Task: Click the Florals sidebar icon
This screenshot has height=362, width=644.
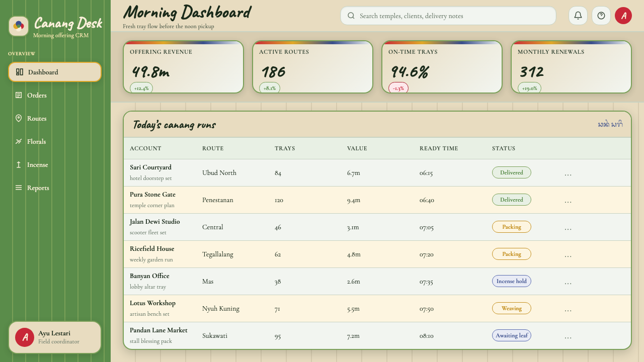Action: (x=19, y=141)
